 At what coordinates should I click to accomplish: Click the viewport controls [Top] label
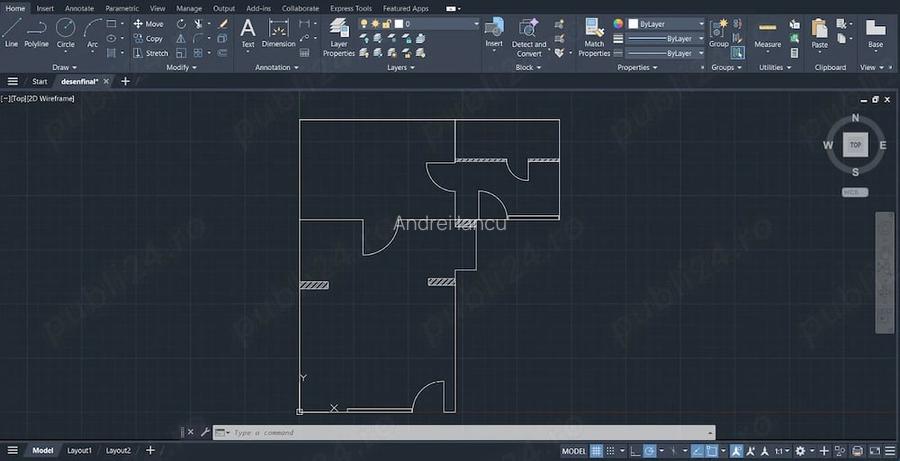pos(19,99)
